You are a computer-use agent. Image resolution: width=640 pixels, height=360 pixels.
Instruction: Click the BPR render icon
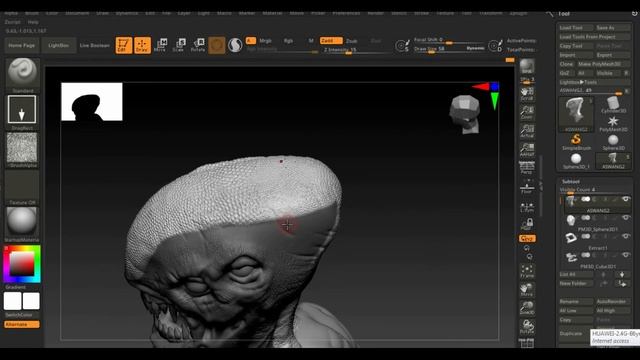tap(527, 67)
